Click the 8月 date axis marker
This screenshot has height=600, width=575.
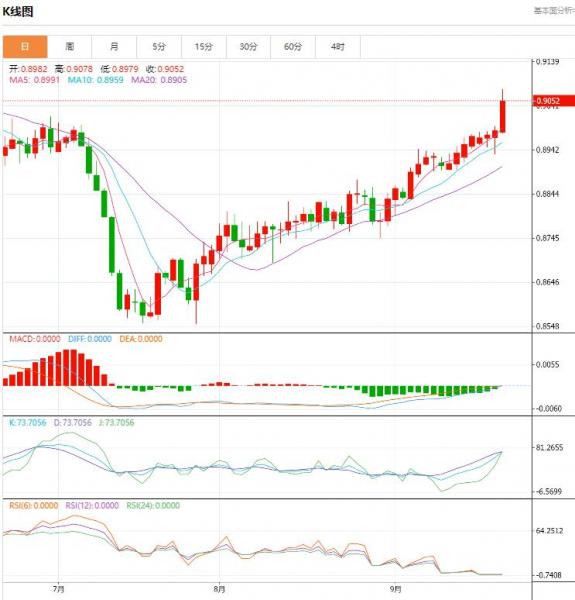[x=219, y=589]
